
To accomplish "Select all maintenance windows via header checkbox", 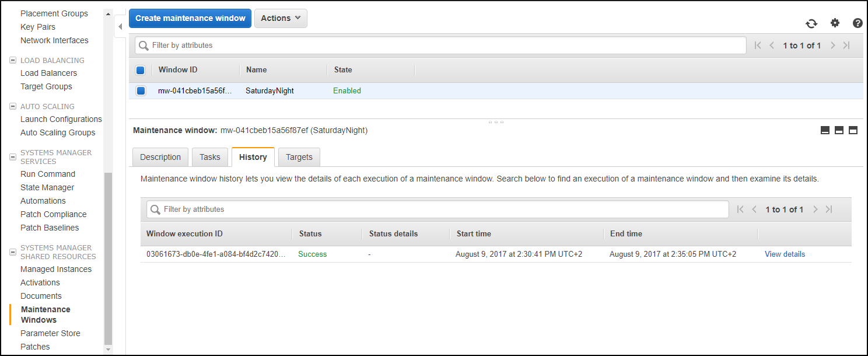I will point(140,69).
